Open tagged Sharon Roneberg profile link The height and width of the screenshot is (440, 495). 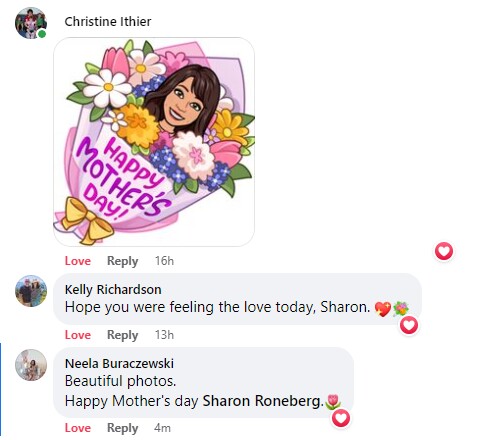tap(263, 401)
